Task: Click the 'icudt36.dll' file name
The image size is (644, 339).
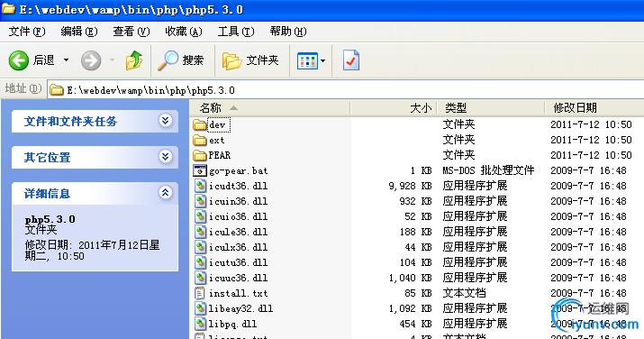Action: [x=239, y=186]
